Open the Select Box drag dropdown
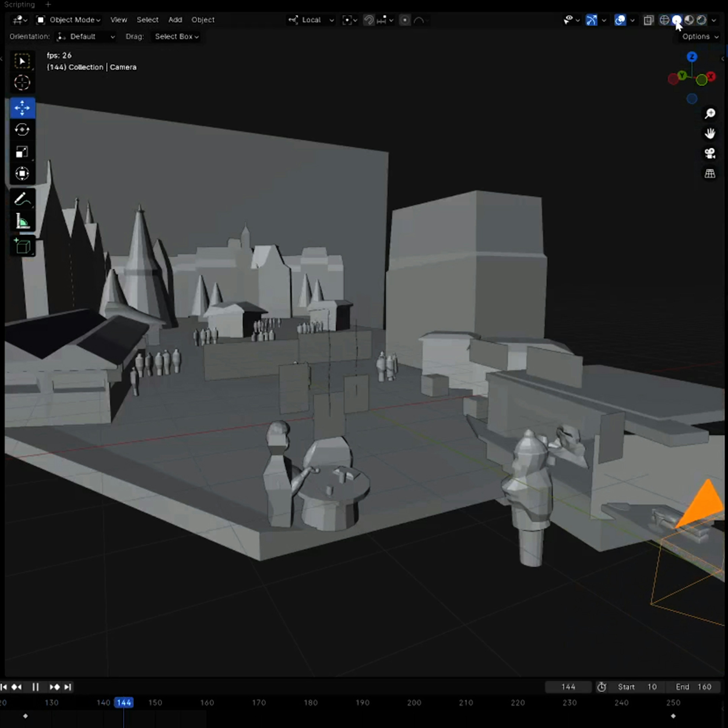The image size is (728, 728). (x=176, y=37)
